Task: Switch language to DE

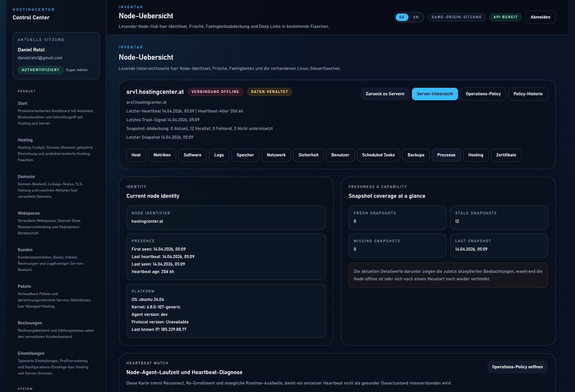Action: pyautogui.click(x=402, y=17)
